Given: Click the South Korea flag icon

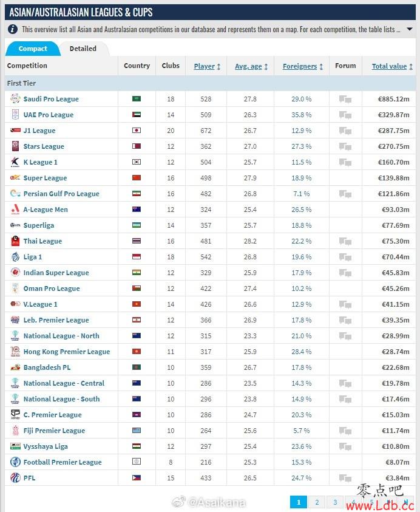Looking at the screenshot, I should click(x=137, y=162).
